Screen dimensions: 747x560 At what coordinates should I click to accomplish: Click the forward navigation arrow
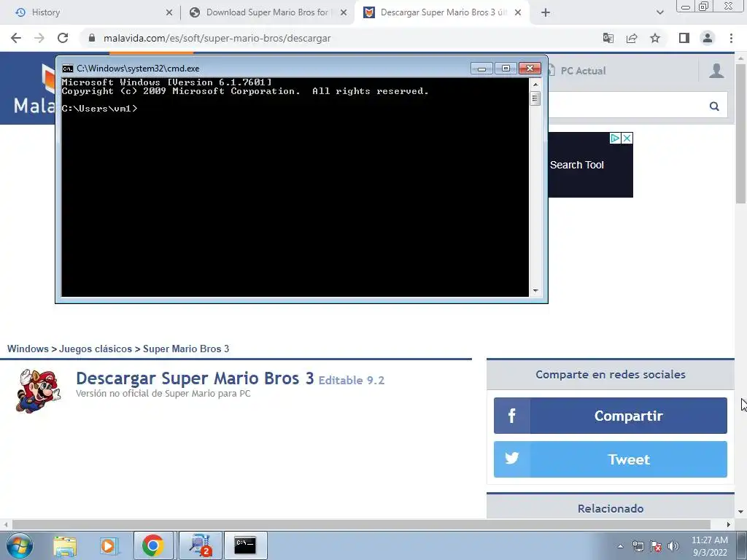pyautogui.click(x=39, y=38)
